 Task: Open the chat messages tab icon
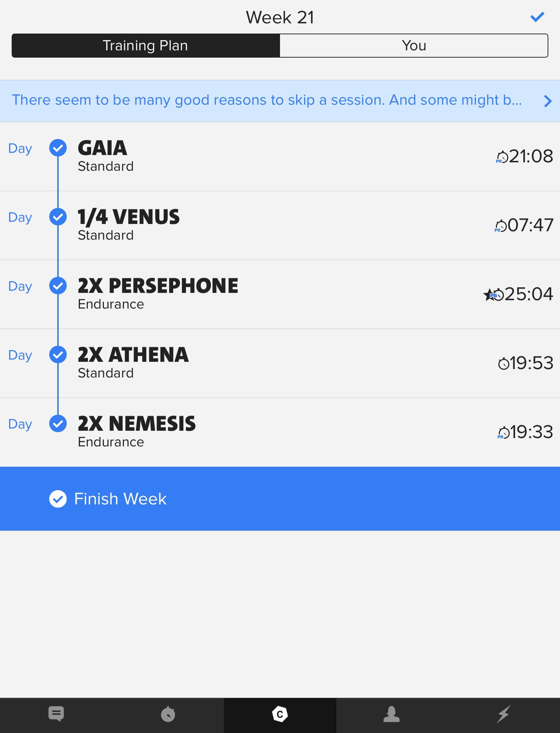pos(56,714)
